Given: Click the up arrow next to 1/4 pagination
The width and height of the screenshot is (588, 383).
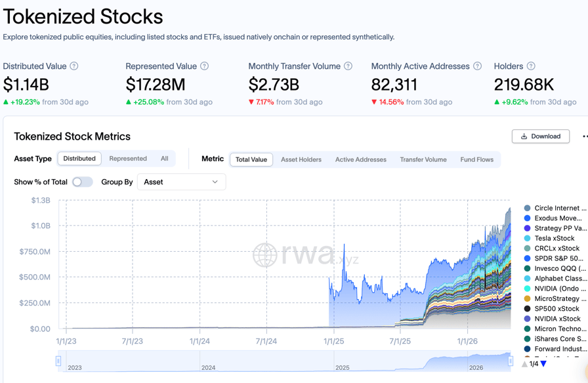Looking at the screenshot, I should tap(525, 364).
